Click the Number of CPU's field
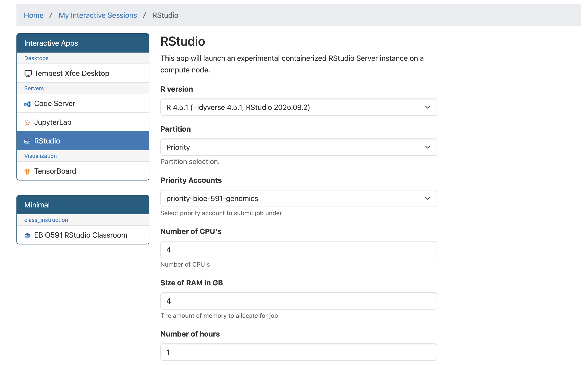The height and width of the screenshot is (366, 588). pyautogui.click(x=298, y=250)
